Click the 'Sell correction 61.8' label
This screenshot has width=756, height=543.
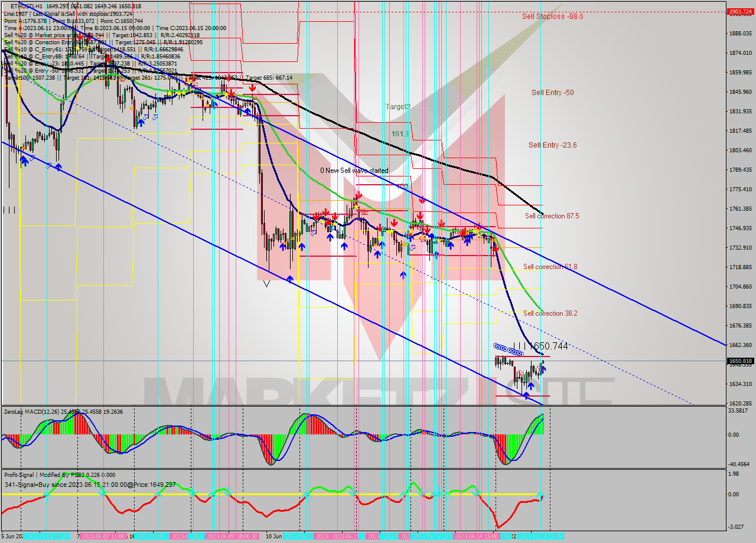click(550, 267)
